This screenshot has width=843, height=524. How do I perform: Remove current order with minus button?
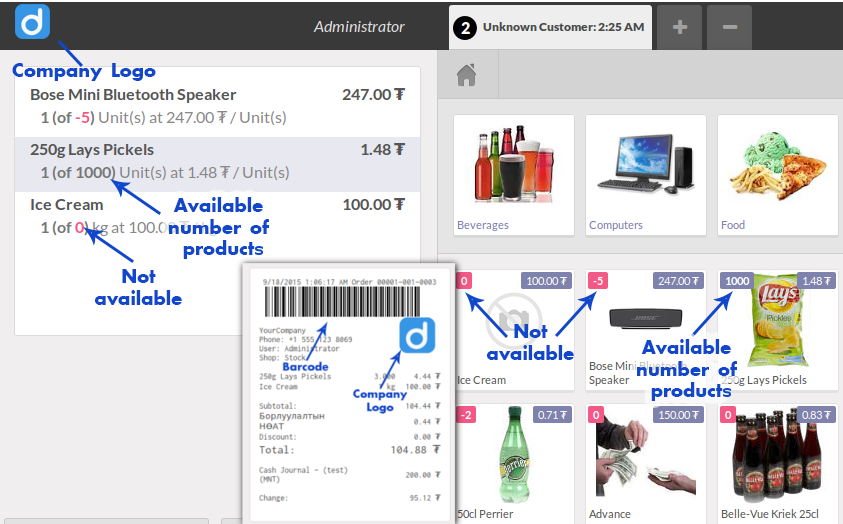[x=730, y=27]
